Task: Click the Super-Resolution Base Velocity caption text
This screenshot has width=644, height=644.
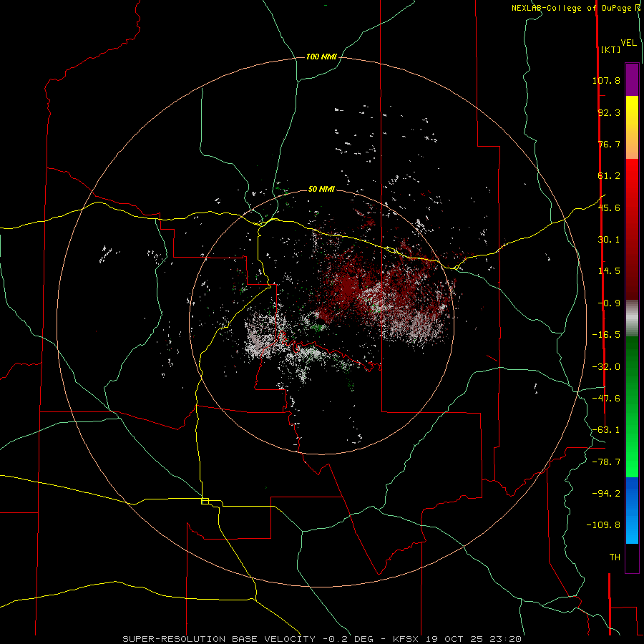Action: pos(322,639)
